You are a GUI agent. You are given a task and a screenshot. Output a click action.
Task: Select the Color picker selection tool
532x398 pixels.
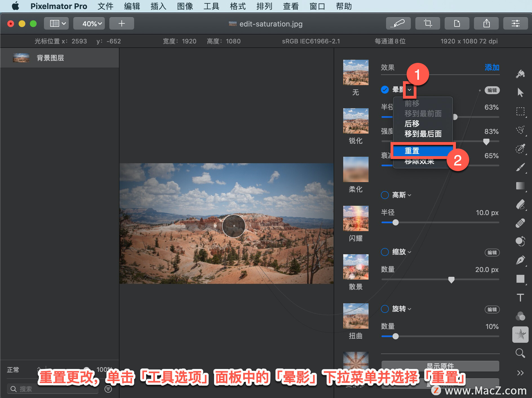coord(520,149)
